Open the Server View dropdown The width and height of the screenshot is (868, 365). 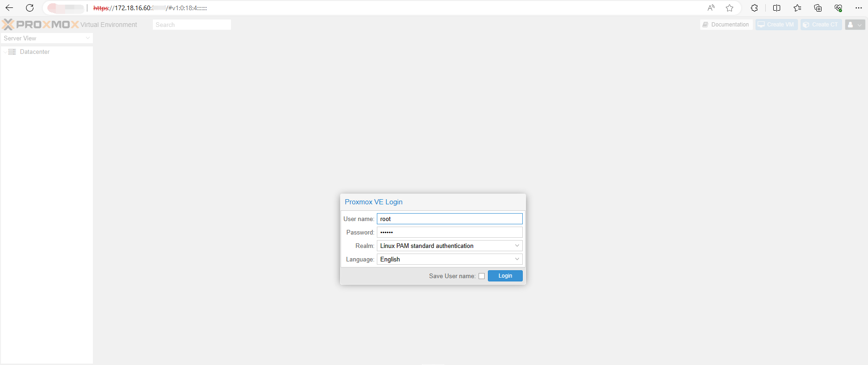pyautogui.click(x=46, y=38)
